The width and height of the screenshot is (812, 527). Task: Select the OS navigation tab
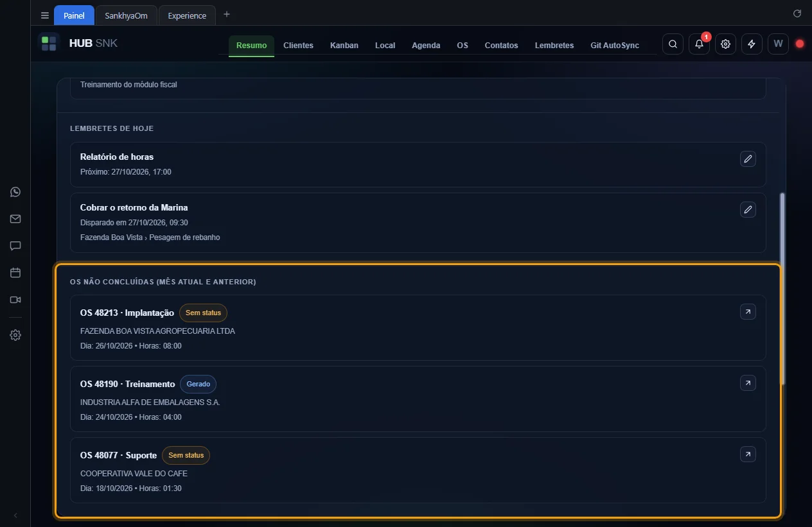point(463,46)
